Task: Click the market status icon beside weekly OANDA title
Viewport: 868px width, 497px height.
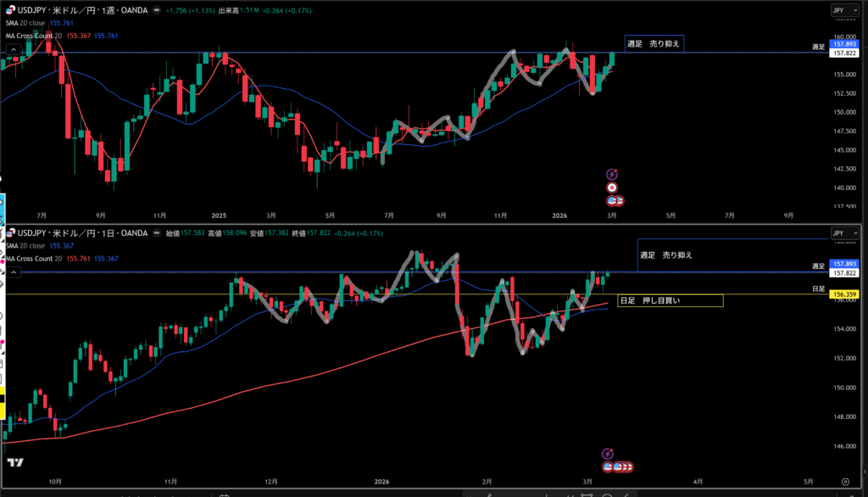Action: [x=158, y=11]
